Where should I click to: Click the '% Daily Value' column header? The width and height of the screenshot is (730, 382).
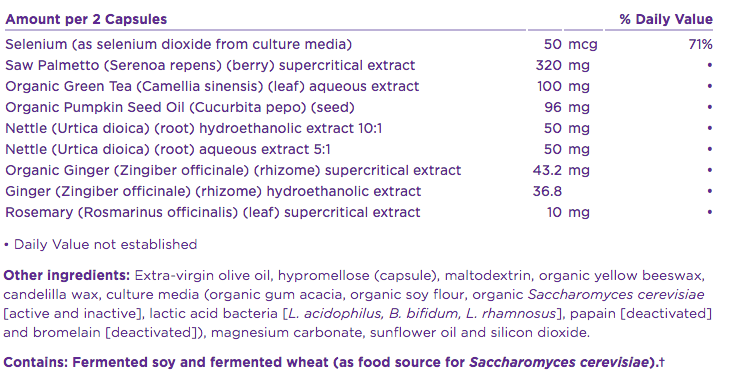666,19
